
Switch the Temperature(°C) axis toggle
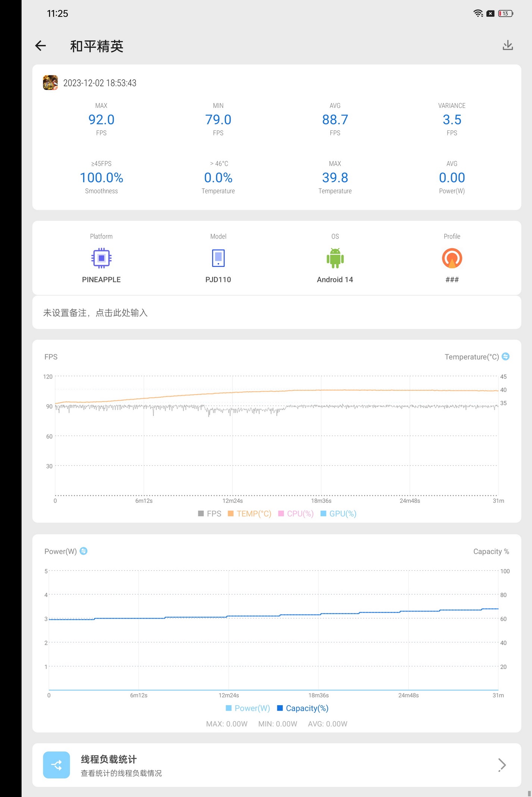click(506, 357)
